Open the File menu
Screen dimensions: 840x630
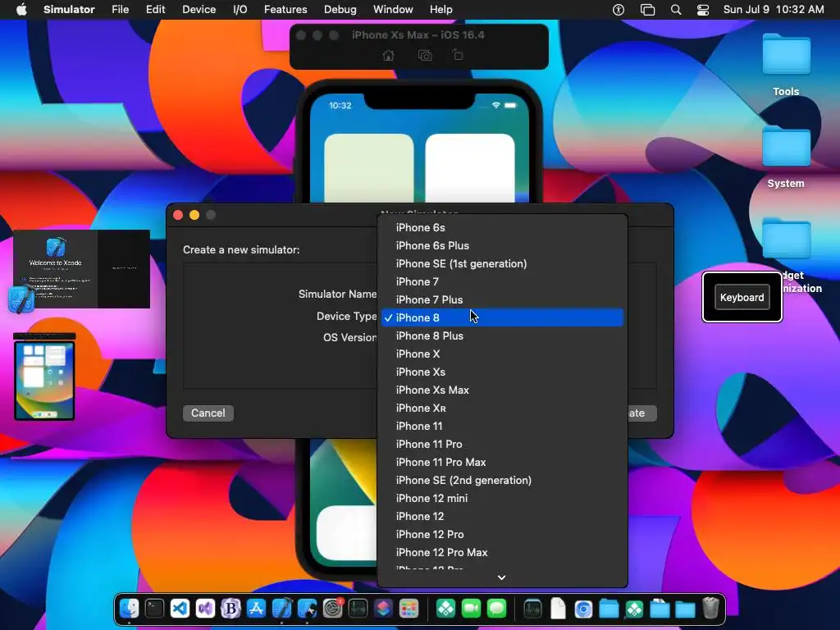pyautogui.click(x=120, y=10)
